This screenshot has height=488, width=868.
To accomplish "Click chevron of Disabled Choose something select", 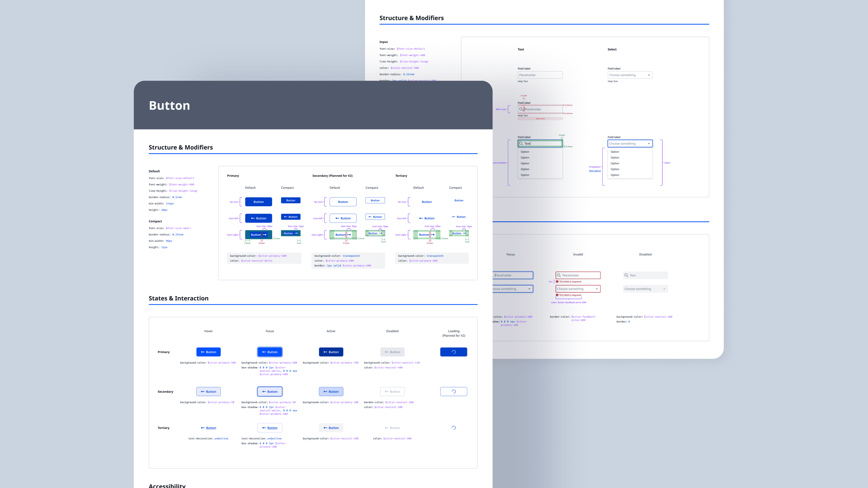I will pos(664,289).
